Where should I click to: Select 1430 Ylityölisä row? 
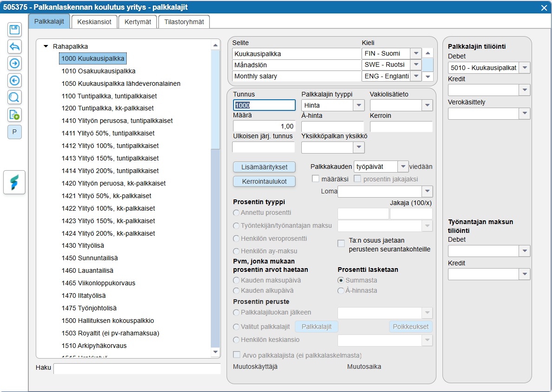point(83,245)
